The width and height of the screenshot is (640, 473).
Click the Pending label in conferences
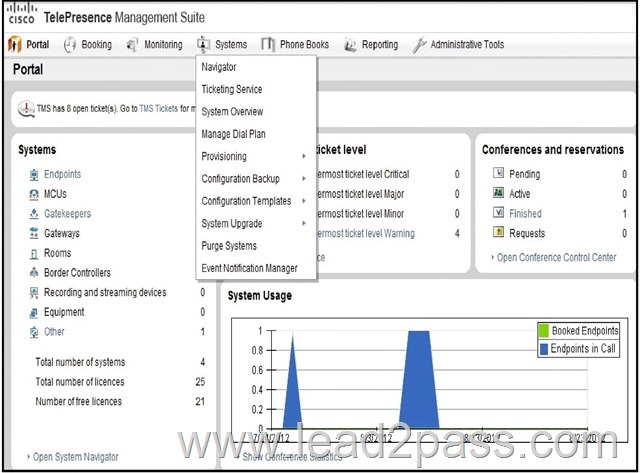(x=524, y=174)
